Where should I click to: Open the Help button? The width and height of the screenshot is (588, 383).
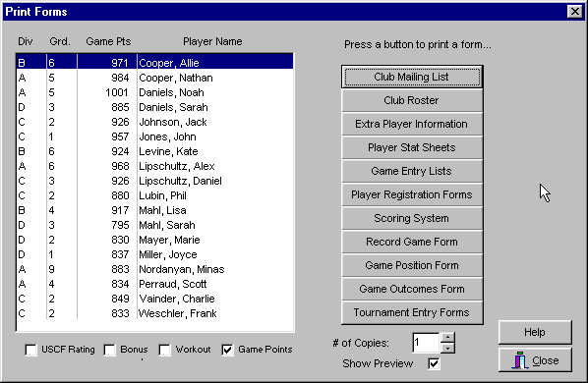(535, 332)
